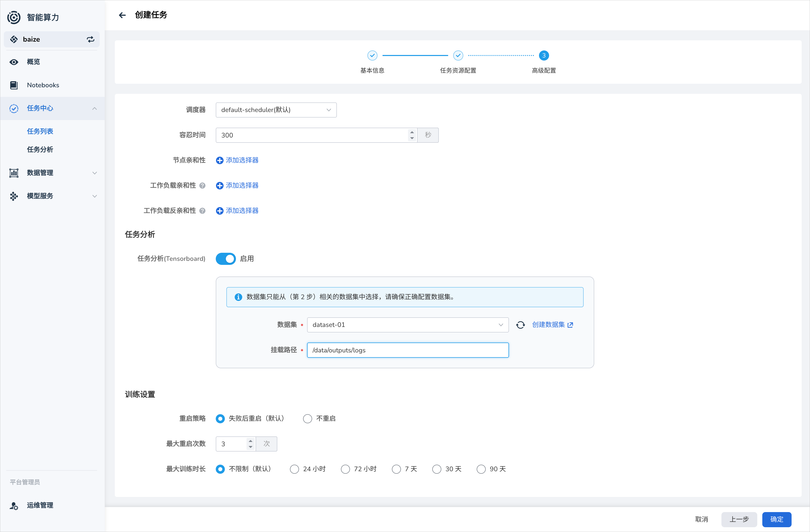Open 任务中心 in the sidebar
Image resolution: width=810 pixels, height=532 pixels.
click(x=52, y=108)
